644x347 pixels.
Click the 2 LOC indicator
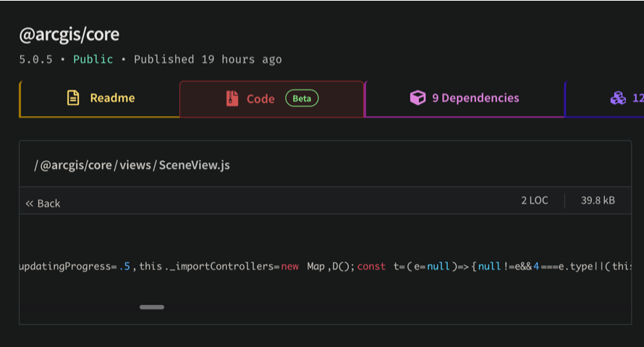point(535,201)
